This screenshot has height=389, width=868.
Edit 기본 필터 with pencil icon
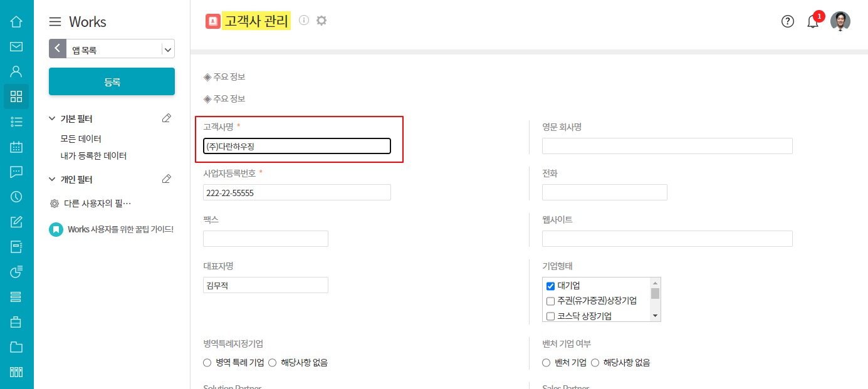coord(166,118)
